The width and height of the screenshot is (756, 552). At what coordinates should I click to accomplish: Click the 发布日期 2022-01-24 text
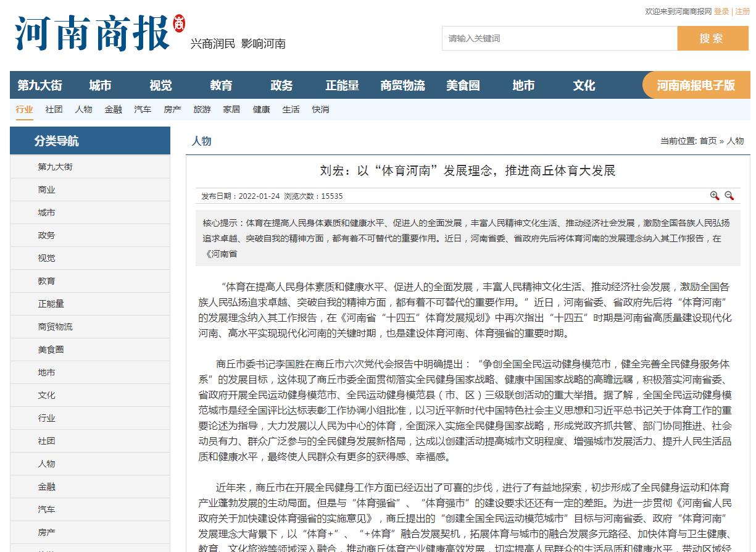(240, 196)
